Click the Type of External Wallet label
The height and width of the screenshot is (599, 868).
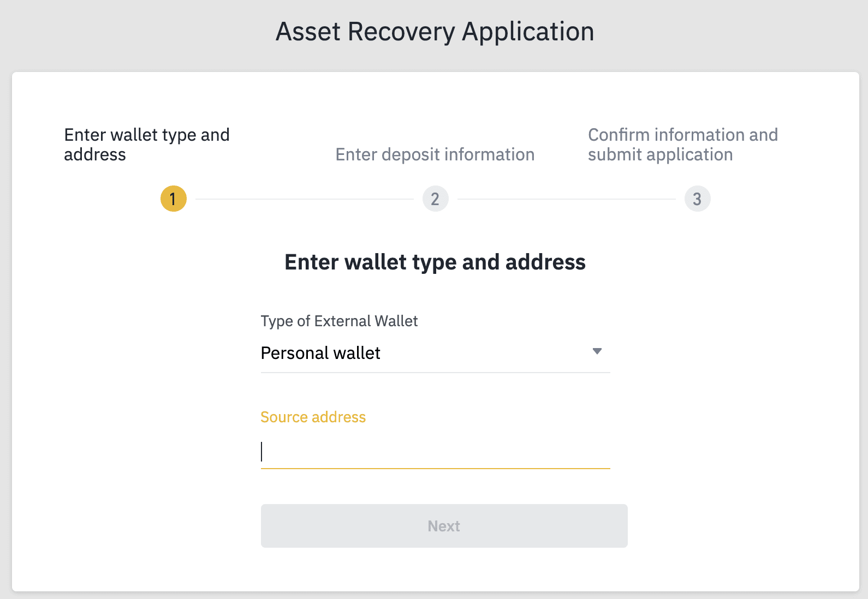point(339,321)
